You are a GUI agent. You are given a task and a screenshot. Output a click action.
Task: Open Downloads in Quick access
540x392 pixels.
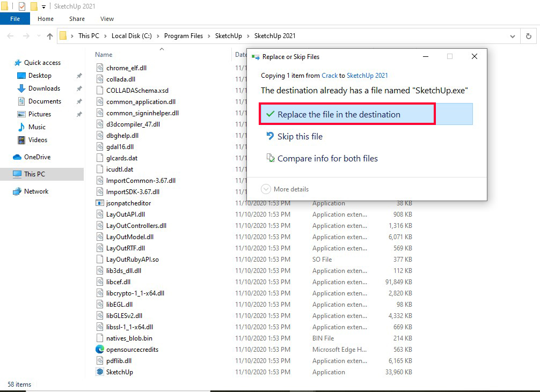coord(44,88)
